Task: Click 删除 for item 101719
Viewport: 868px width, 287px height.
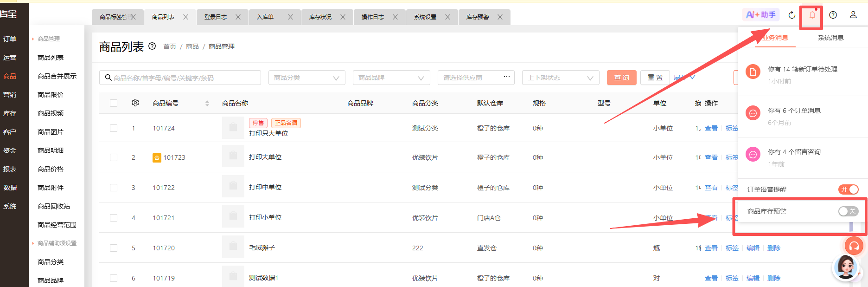Action: (x=774, y=278)
